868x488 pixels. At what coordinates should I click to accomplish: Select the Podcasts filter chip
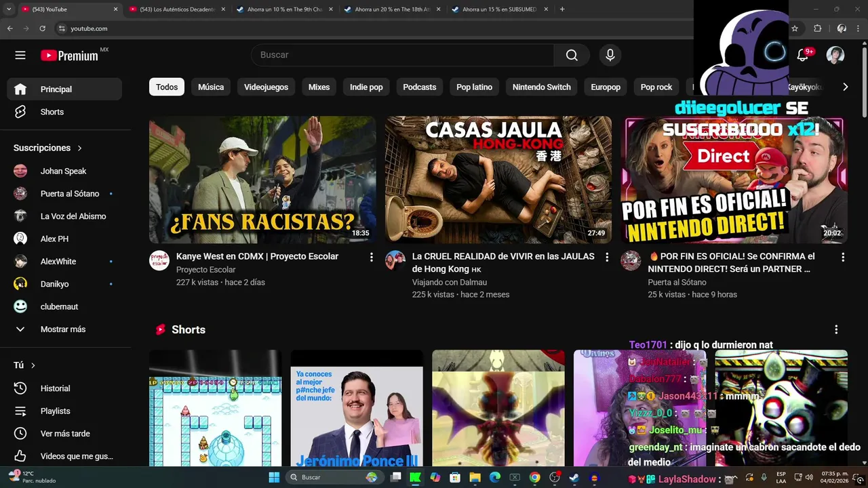420,87
